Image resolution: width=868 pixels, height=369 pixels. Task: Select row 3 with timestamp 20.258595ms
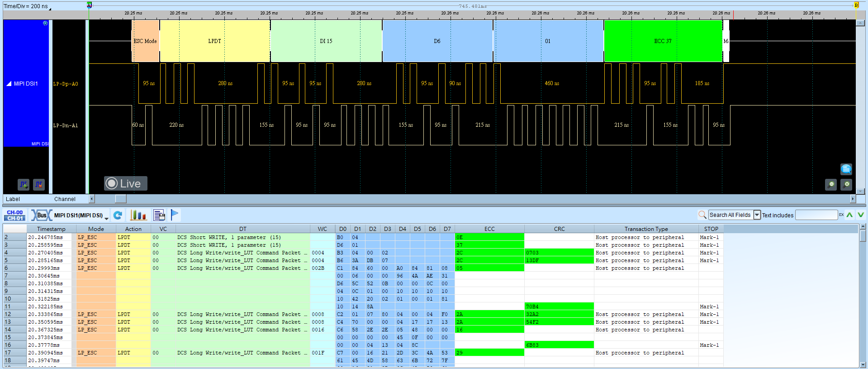[x=363, y=245]
